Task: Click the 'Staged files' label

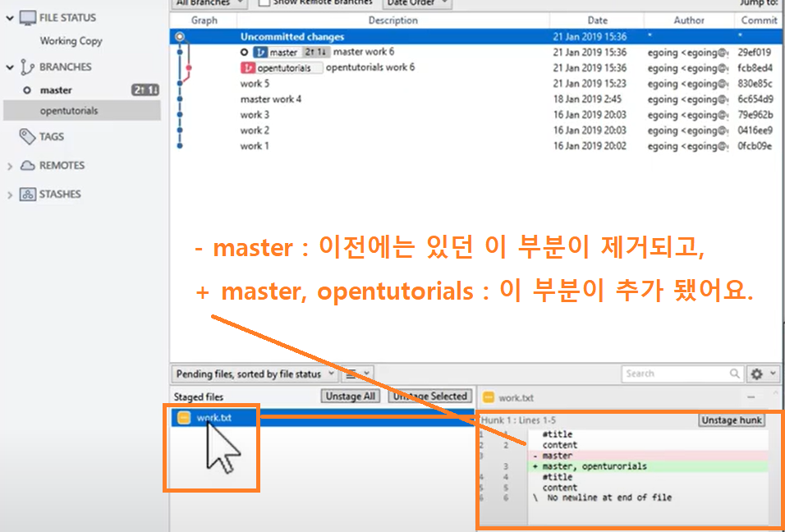Action: point(198,397)
